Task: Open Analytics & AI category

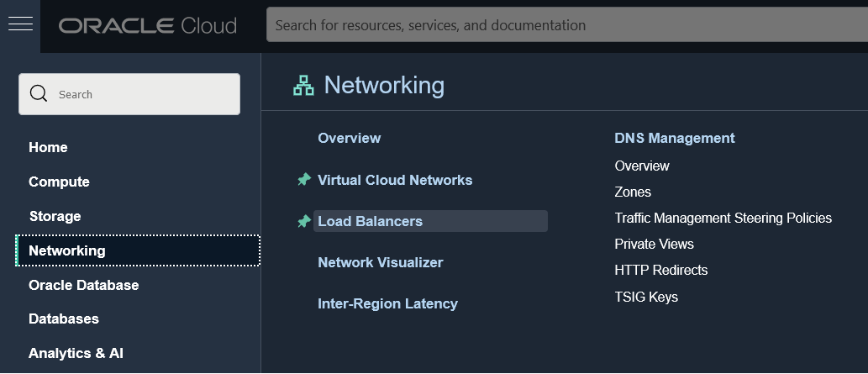Action: click(76, 353)
